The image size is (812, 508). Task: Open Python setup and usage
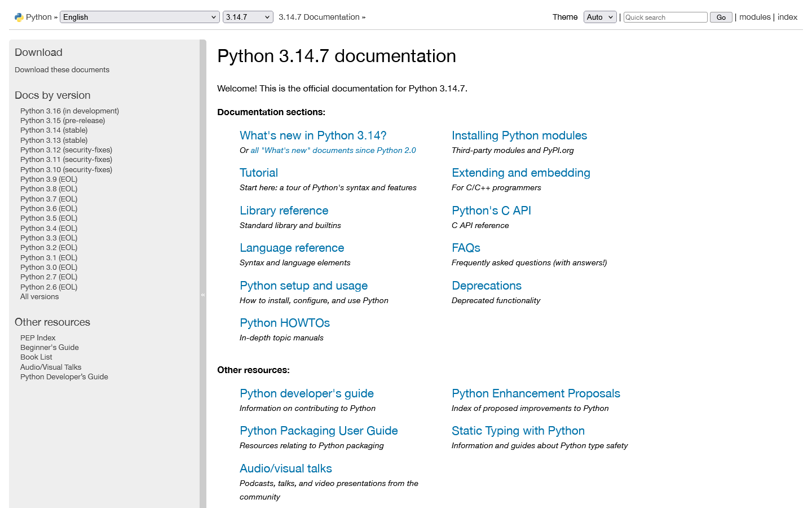pyautogui.click(x=304, y=286)
